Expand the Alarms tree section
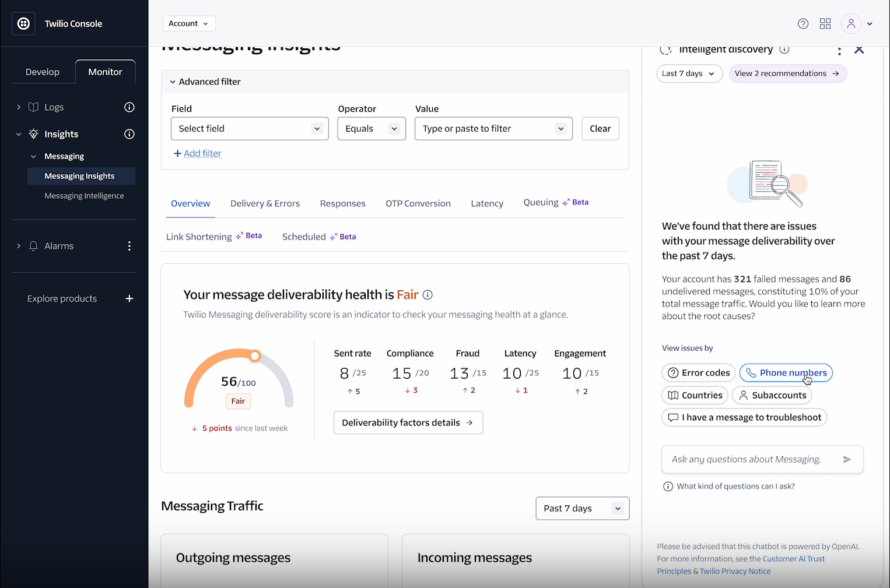The width and height of the screenshot is (890, 588). [x=19, y=246]
